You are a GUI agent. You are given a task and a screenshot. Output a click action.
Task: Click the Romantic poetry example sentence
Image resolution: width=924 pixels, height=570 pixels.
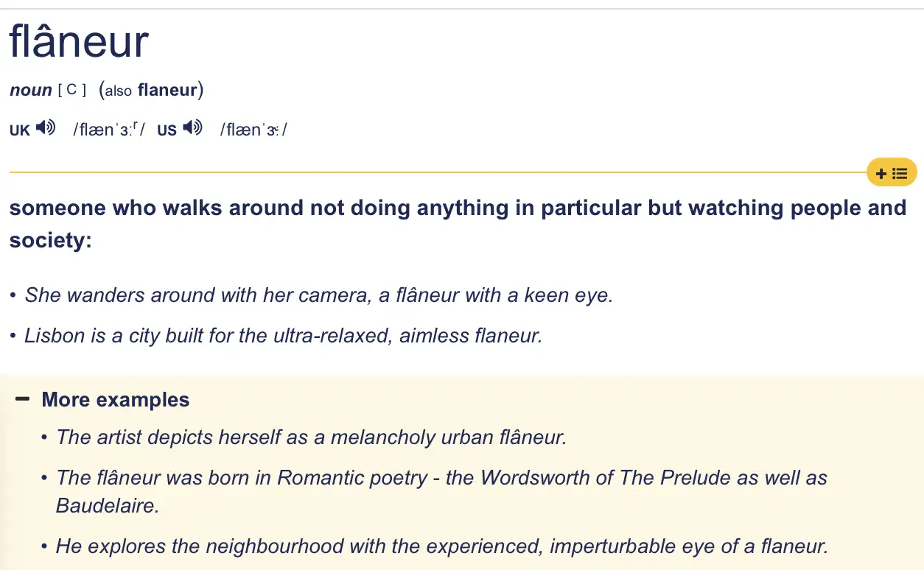click(441, 477)
